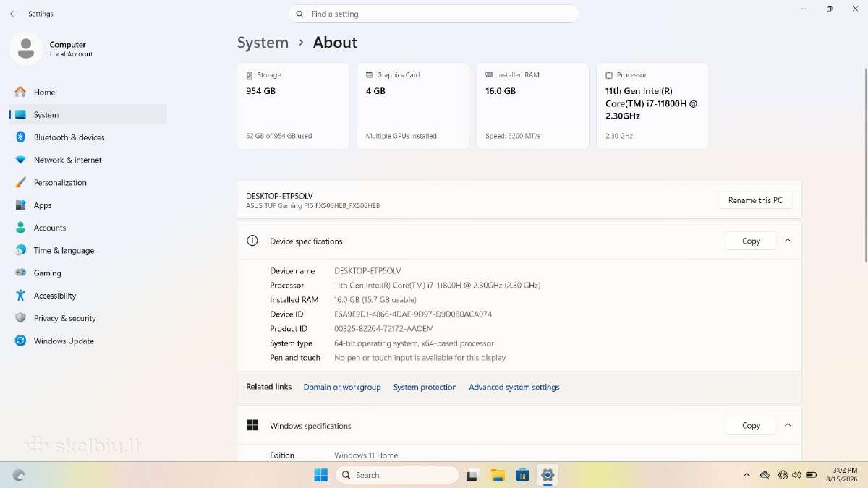Open the Storage card showing 954 GB

293,106
